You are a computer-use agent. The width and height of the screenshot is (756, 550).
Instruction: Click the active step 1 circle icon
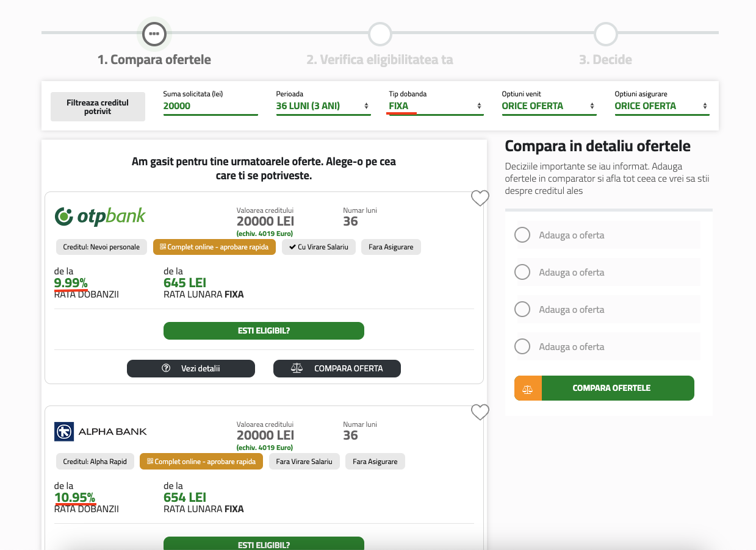point(154,34)
